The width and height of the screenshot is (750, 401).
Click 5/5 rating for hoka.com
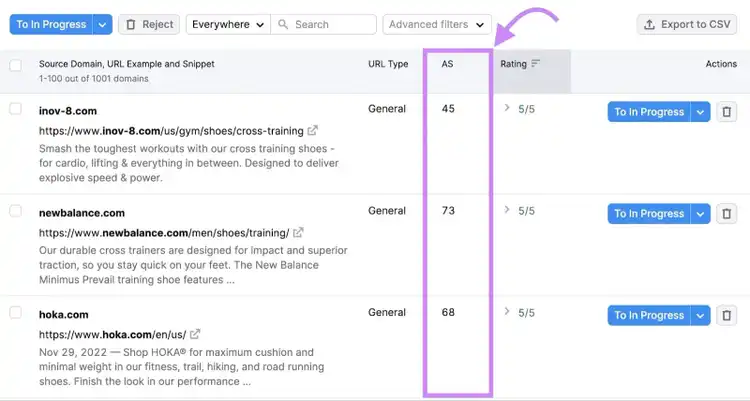(527, 313)
